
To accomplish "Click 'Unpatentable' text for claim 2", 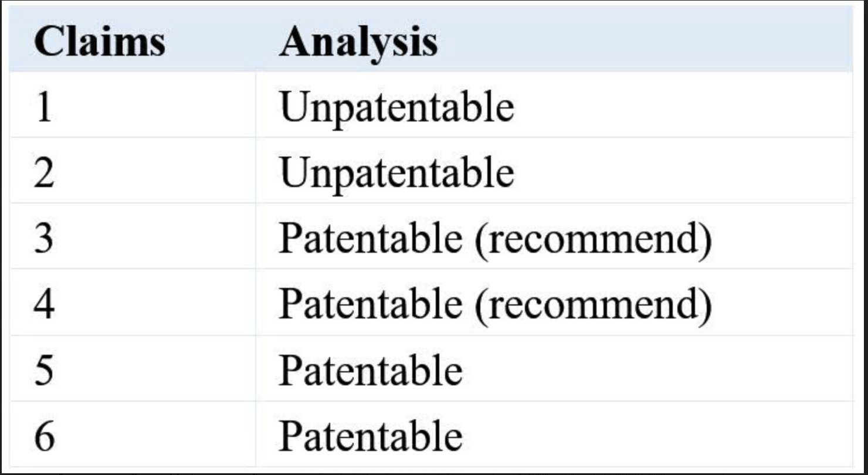I will click(396, 173).
